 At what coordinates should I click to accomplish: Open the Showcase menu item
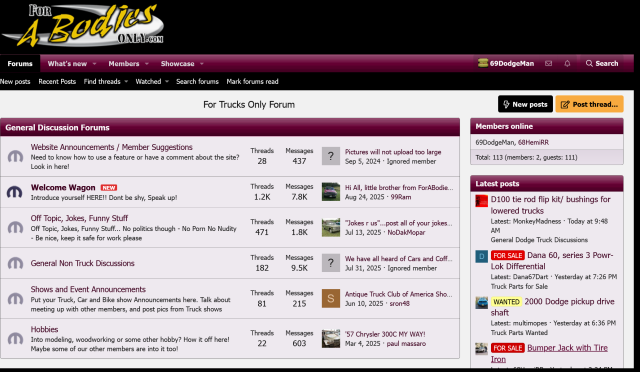point(178,64)
